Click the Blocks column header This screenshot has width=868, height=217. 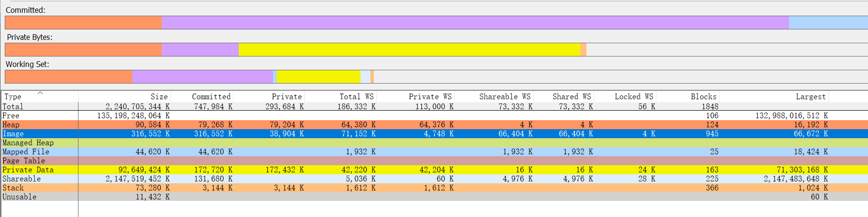tap(688, 96)
